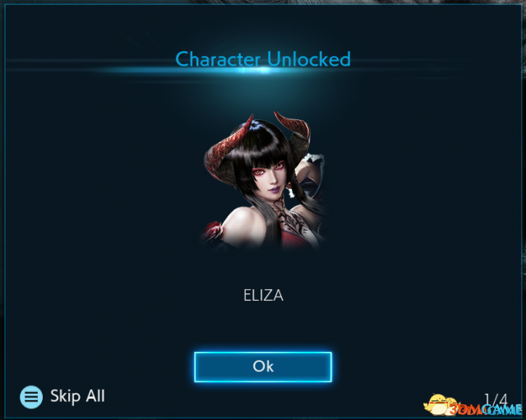Click the Ok button
This screenshot has width=526, height=420.
[x=263, y=367]
